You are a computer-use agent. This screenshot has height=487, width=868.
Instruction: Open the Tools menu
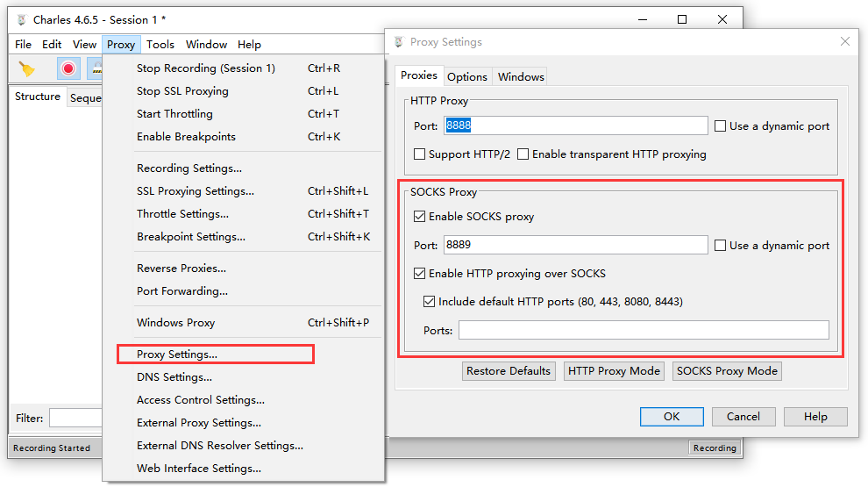click(x=160, y=45)
